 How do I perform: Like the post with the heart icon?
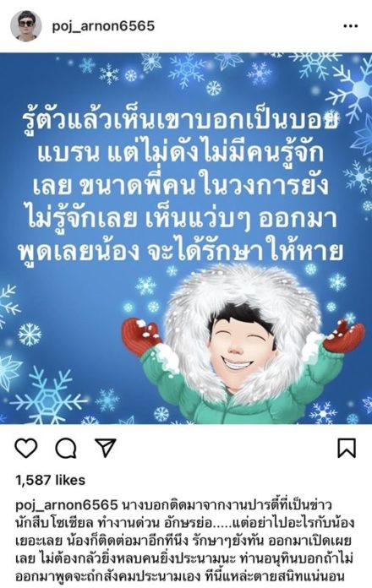coord(26,448)
